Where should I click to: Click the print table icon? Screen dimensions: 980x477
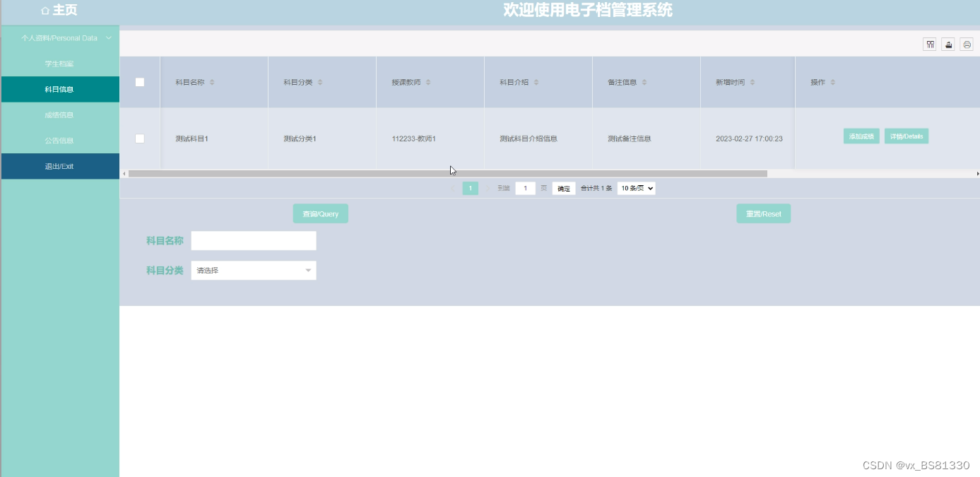967,45
